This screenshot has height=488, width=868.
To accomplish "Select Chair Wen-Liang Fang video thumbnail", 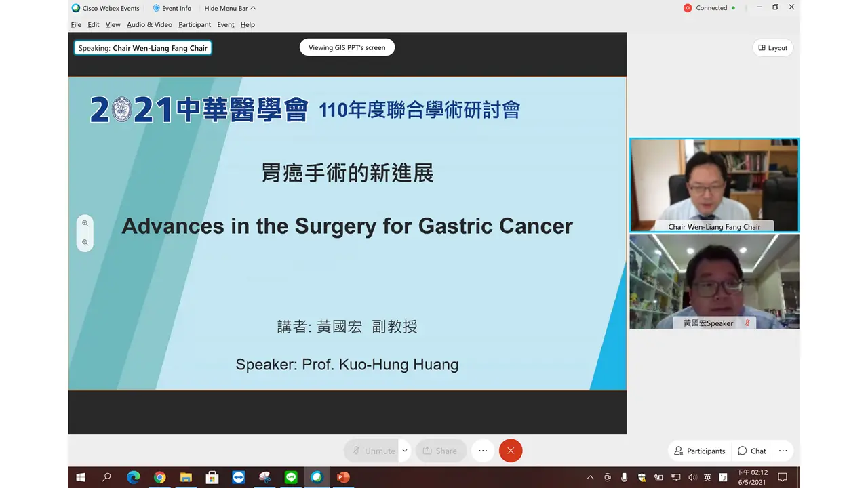I will pos(714,185).
